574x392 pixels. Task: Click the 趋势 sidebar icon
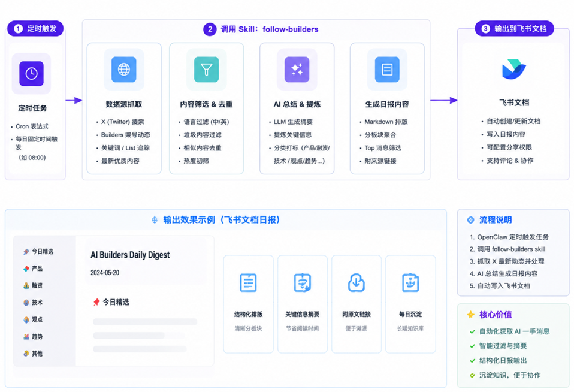point(26,337)
